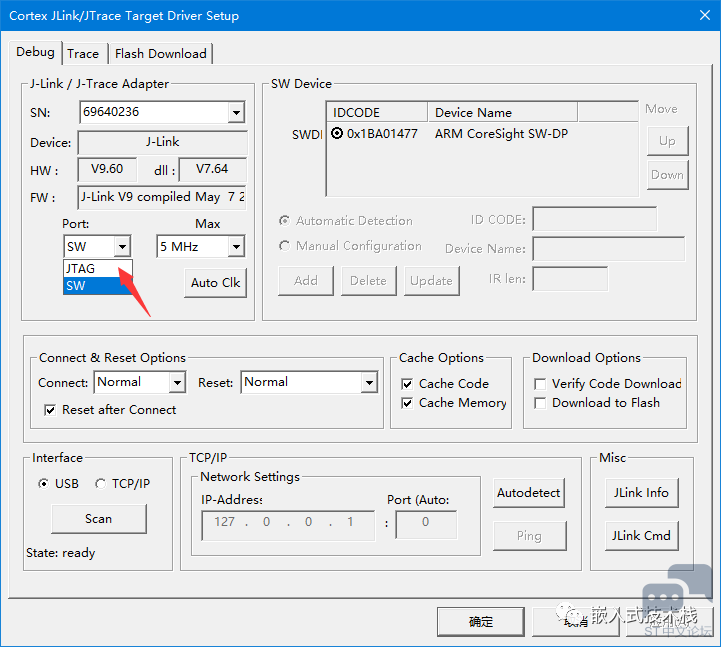Click the Scan button

tap(99, 519)
